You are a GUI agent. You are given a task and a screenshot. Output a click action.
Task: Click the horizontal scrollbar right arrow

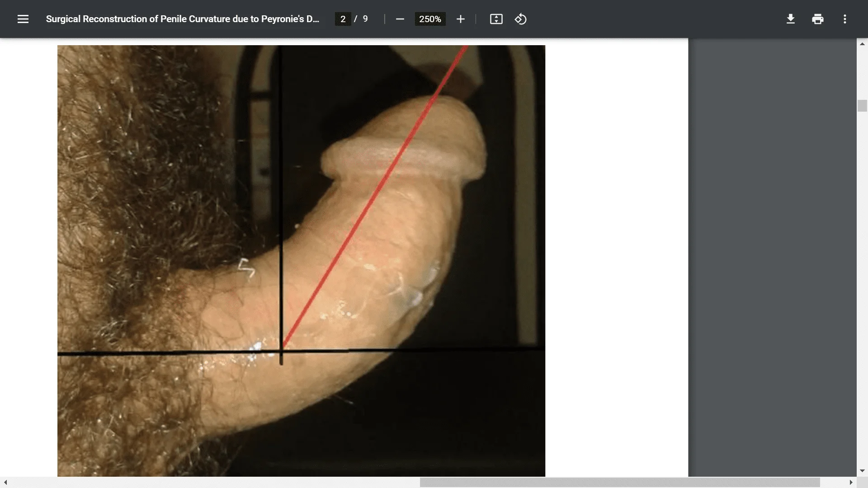click(x=851, y=482)
